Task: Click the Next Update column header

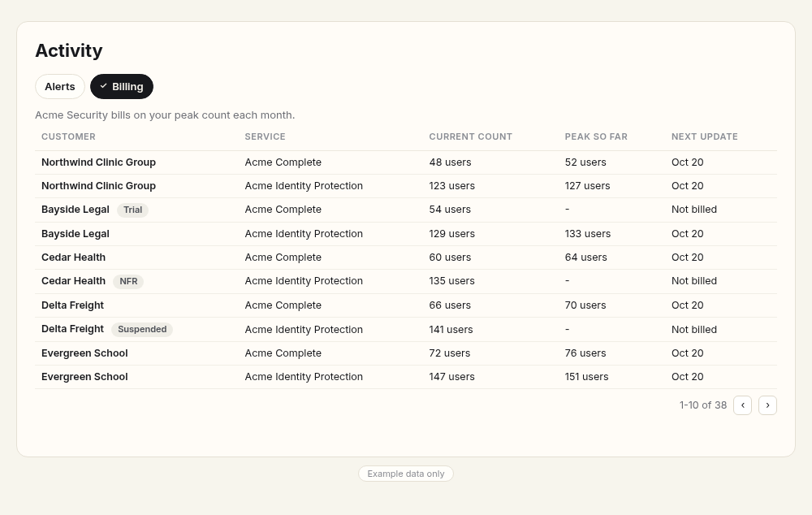Action: click(x=704, y=136)
